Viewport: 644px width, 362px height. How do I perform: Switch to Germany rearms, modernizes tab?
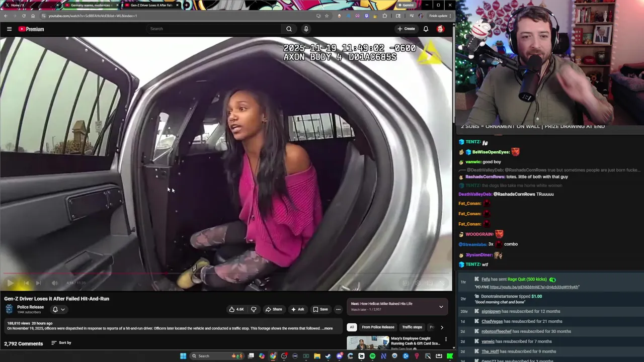tap(91, 5)
